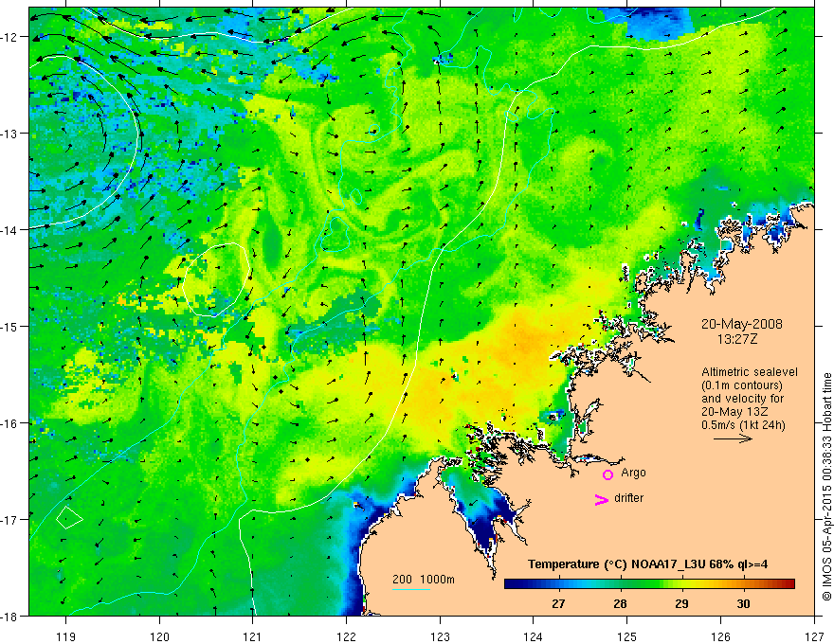Click the 'drifter' legend label
Viewport: 834px width, 644px height.
(628, 498)
